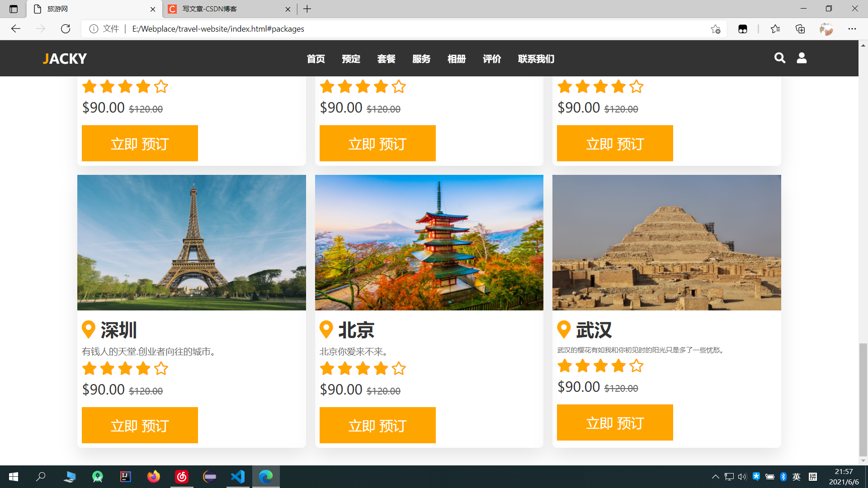
Task: Click 立即 预订 button under 北京
Action: pyautogui.click(x=377, y=425)
